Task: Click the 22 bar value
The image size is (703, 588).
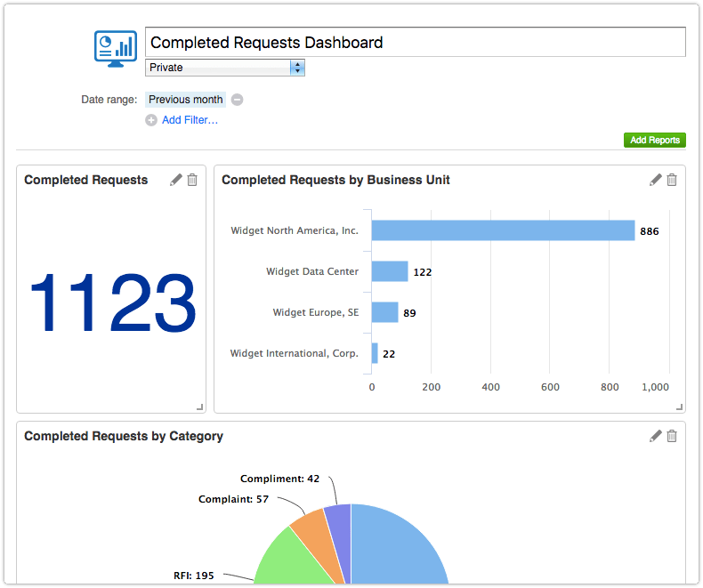Action: pos(389,354)
